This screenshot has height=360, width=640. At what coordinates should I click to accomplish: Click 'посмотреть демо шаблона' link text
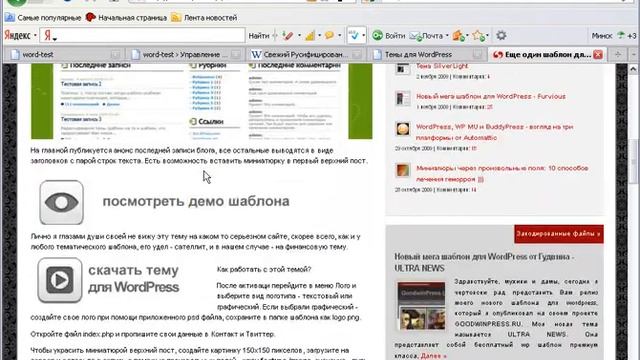[196, 201]
